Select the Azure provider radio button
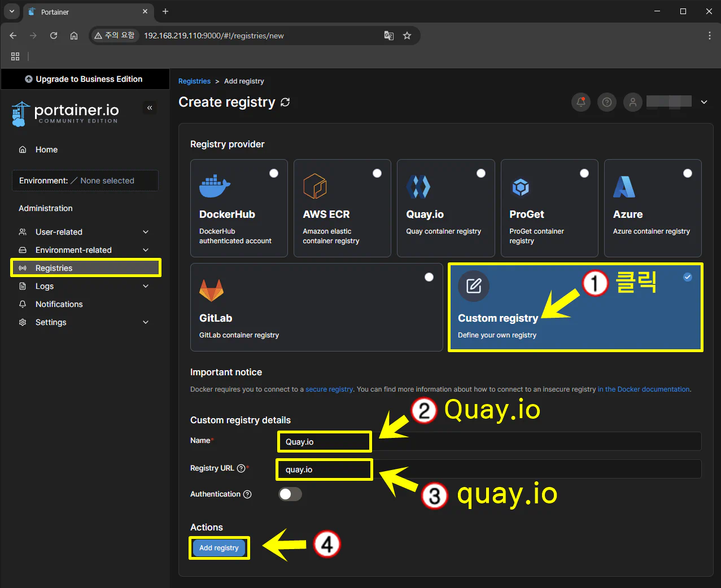 [688, 173]
